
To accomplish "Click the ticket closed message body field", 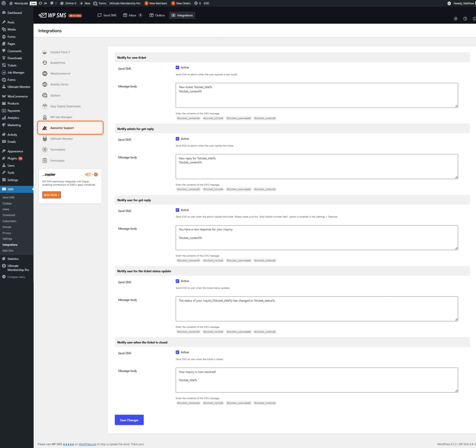I will [317, 380].
